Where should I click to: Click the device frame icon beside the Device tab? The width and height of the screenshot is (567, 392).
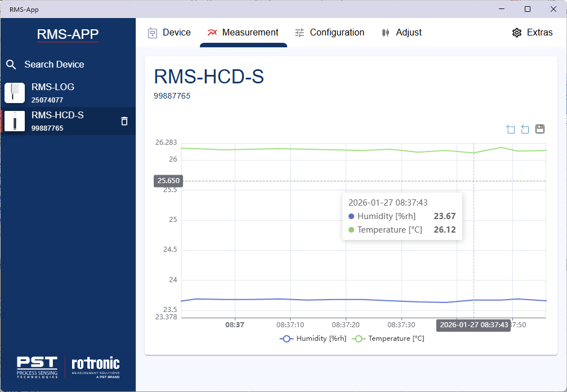(x=152, y=32)
